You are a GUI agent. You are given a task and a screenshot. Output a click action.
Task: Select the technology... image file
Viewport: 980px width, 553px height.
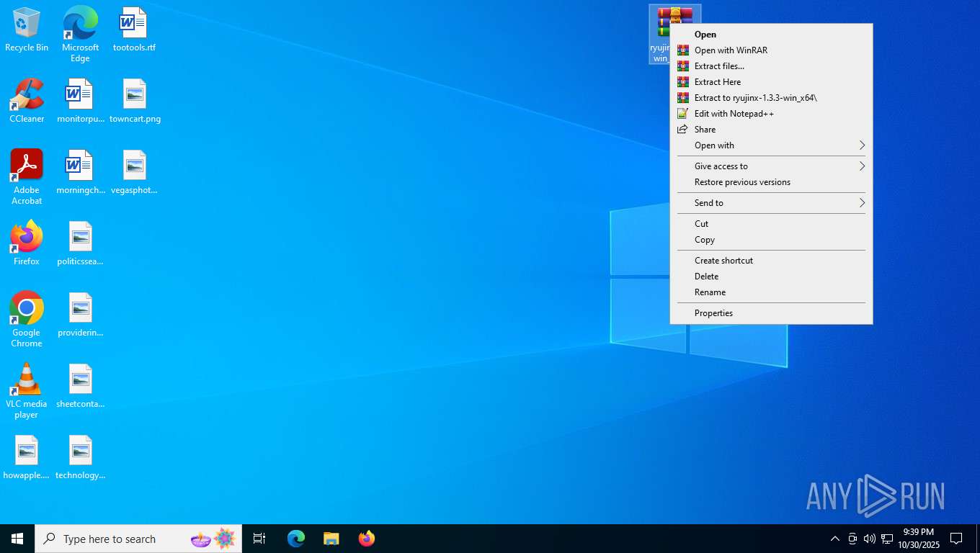tap(80, 457)
